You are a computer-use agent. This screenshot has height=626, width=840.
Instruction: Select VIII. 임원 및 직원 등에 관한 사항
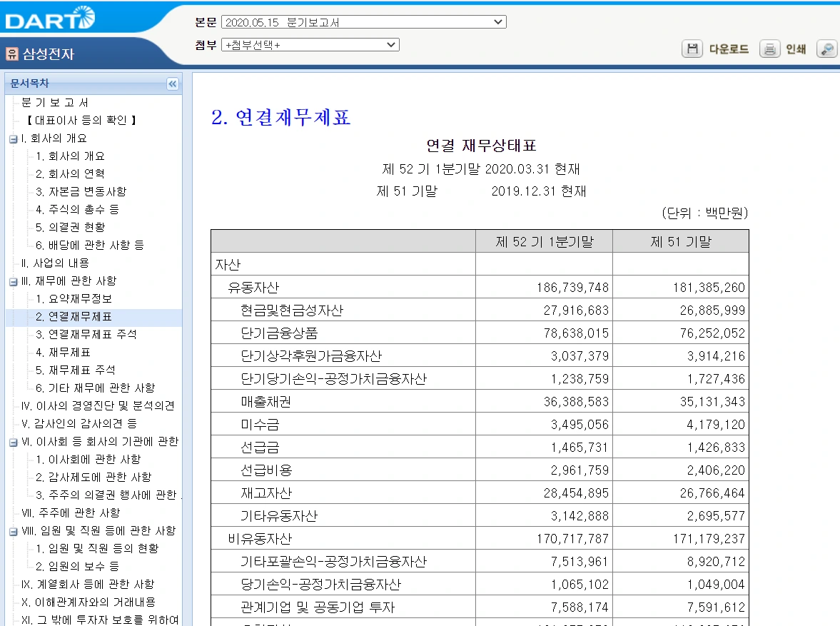98,530
